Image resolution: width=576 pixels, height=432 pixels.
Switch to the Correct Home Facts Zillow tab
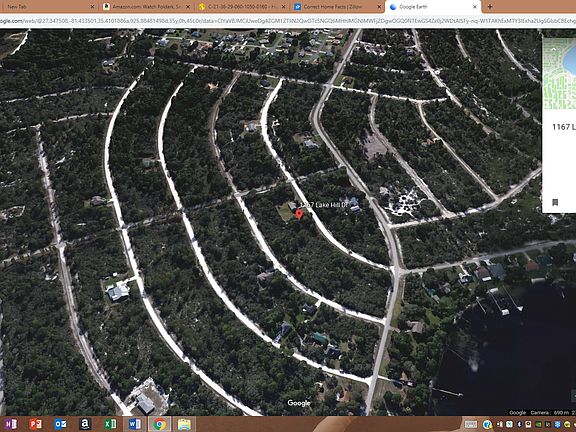coord(337,7)
